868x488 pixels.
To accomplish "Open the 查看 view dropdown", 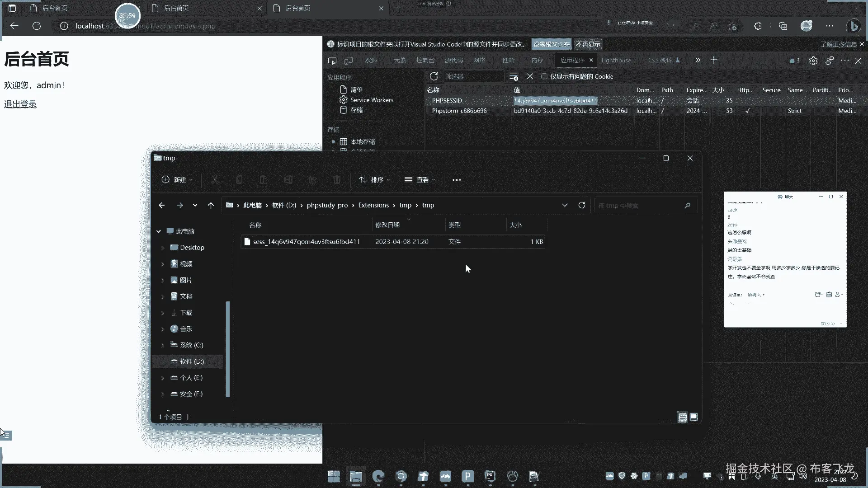I will point(420,180).
